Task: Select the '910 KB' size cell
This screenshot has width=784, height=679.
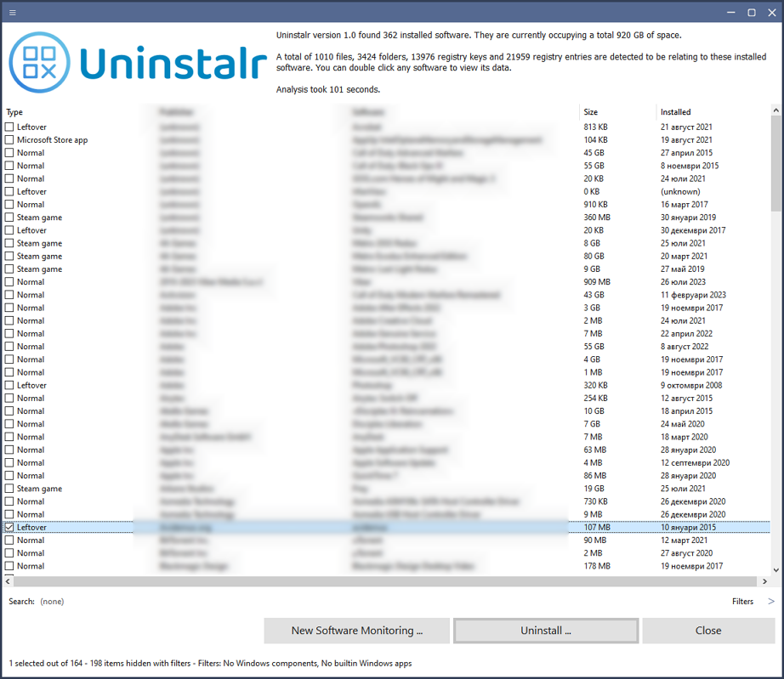Action: 595,204
